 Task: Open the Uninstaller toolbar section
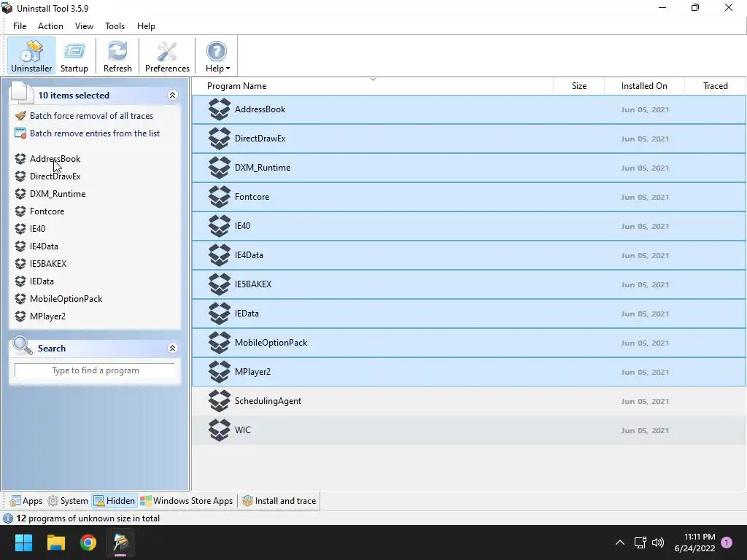click(x=31, y=56)
